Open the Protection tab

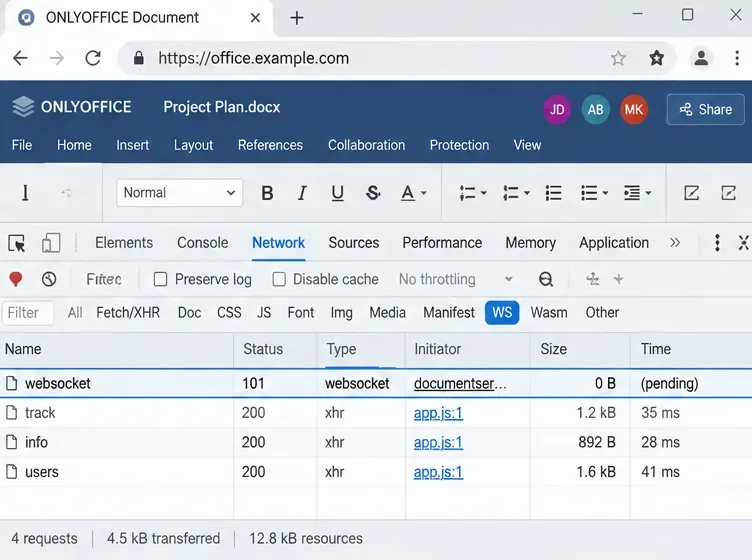(x=459, y=145)
